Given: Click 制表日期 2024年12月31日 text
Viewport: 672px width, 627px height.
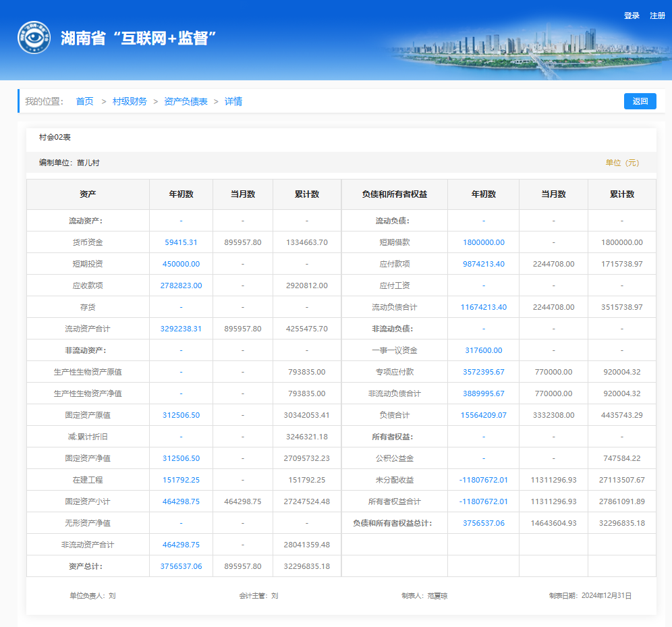Looking at the screenshot, I should [x=590, y=596].
